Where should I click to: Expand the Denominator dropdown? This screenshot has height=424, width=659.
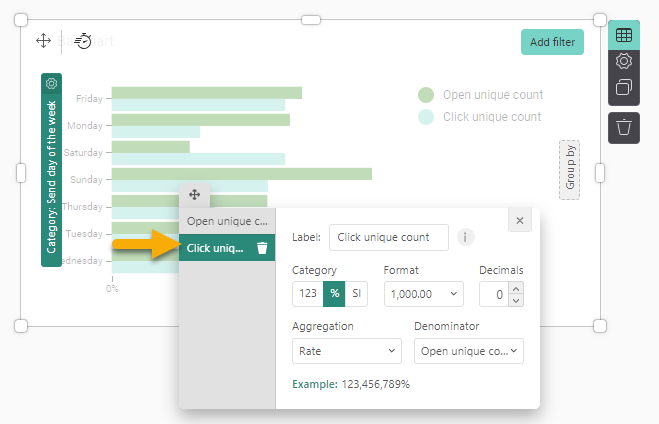coord(469,351)
